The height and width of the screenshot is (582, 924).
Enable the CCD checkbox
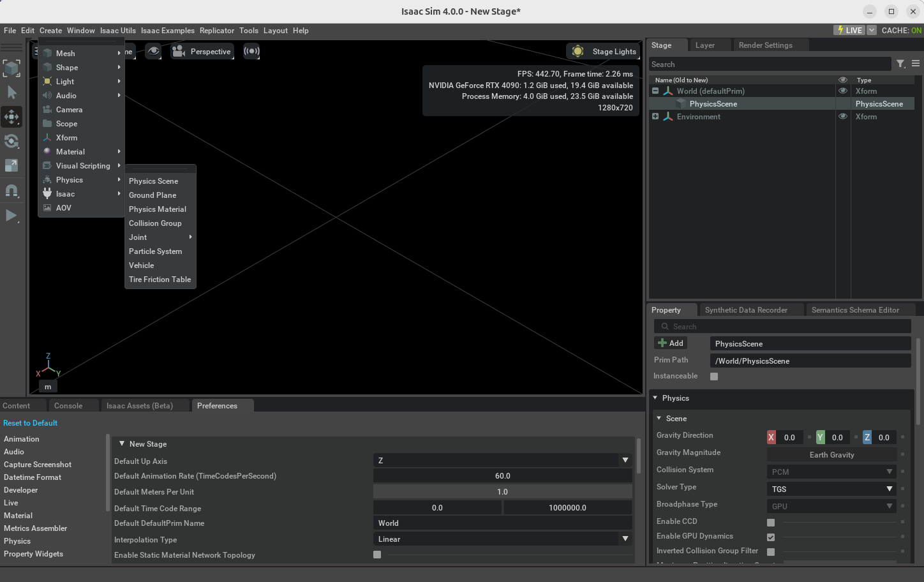click(x=771, y=522)
